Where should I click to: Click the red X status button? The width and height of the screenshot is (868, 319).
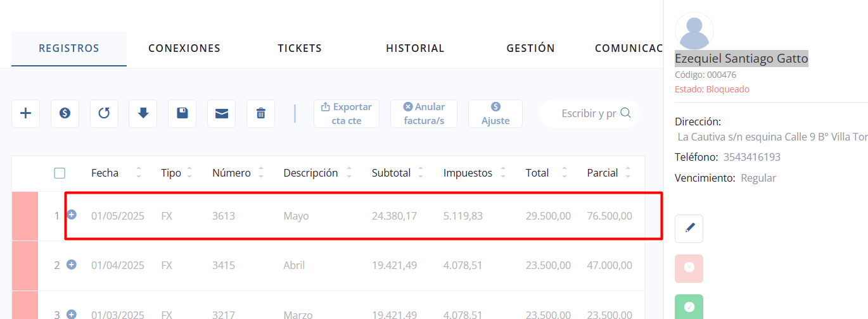pyautogui.click(x=689, y=268)
